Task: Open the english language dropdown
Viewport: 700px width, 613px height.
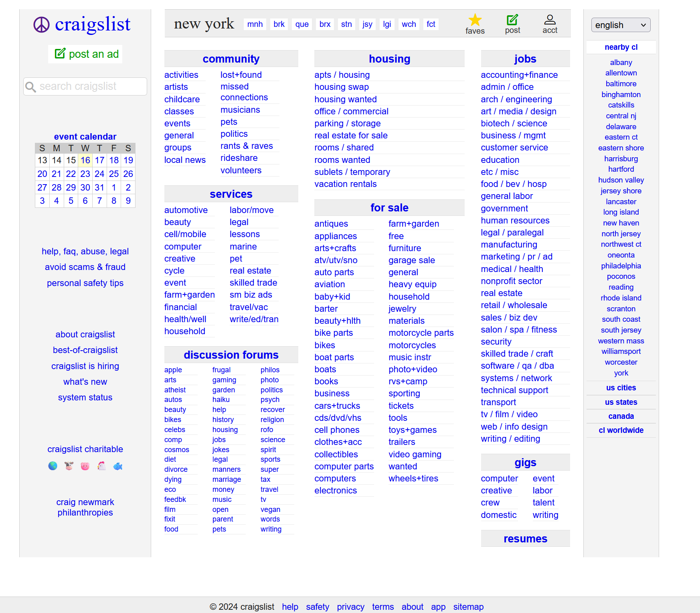Action: 620,25
